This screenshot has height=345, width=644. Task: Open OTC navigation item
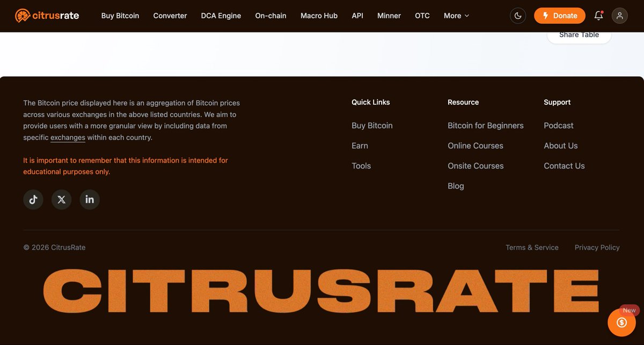click(422, 16)
